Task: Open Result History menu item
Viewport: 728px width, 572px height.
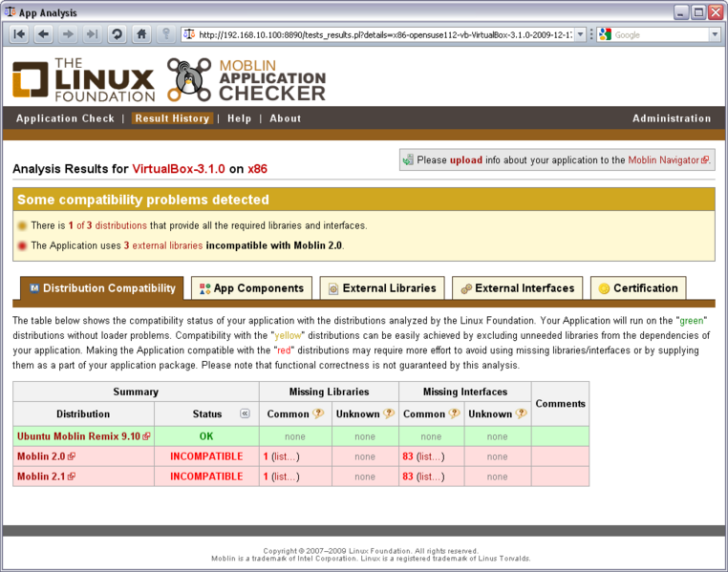Action: (x=172, y=118)
